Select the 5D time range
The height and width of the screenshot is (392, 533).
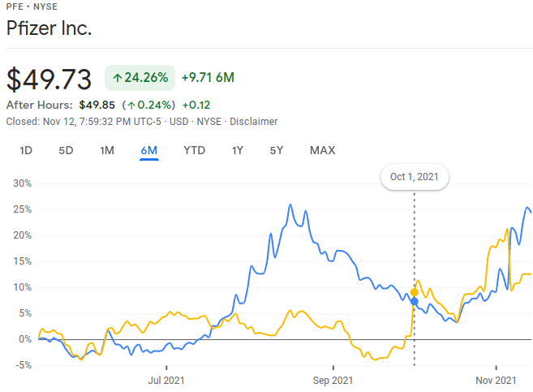pyautogui.click(x=66, y=150)
